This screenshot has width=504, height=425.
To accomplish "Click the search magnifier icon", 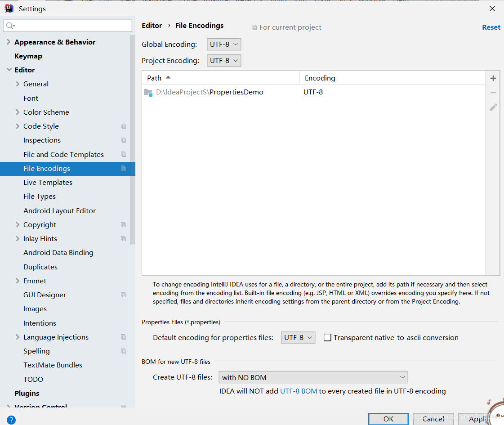I will [10, 26].
